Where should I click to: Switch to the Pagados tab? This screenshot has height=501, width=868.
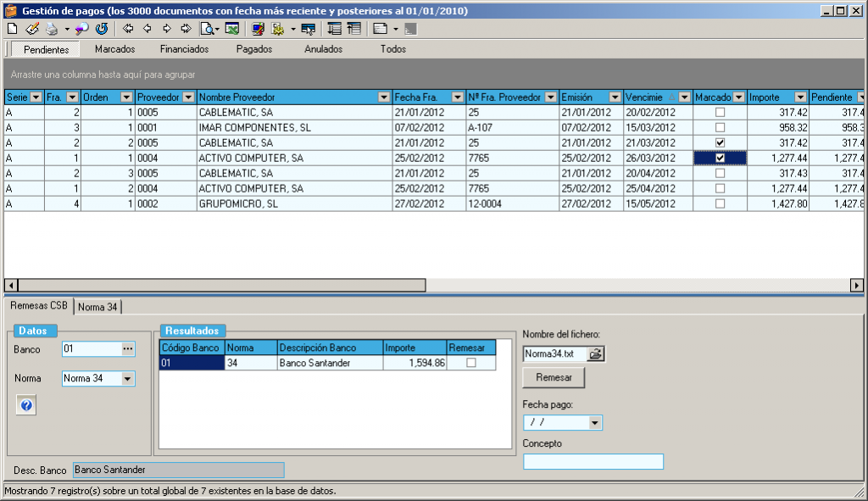254,49
